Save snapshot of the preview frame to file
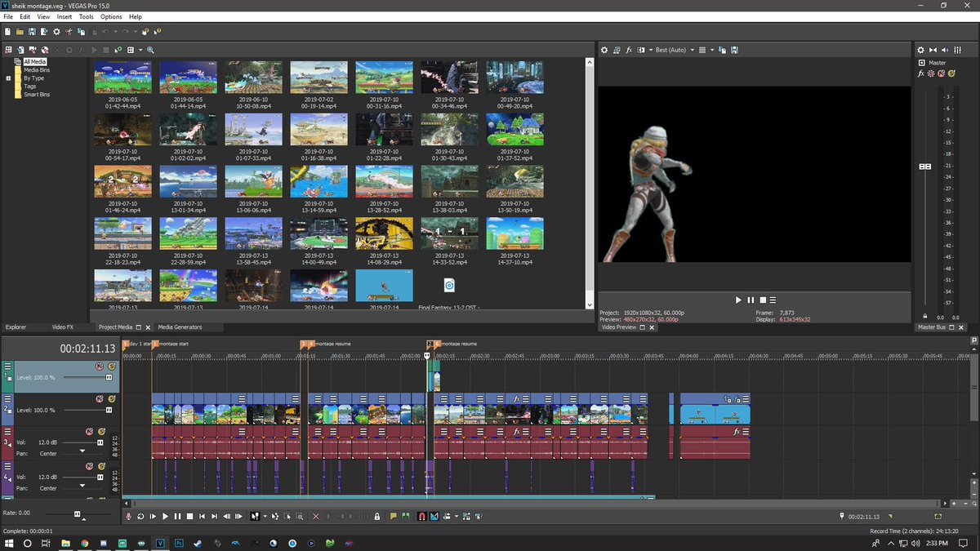The width and height of the screenshot is (980, 551). [x=735, y=50]
